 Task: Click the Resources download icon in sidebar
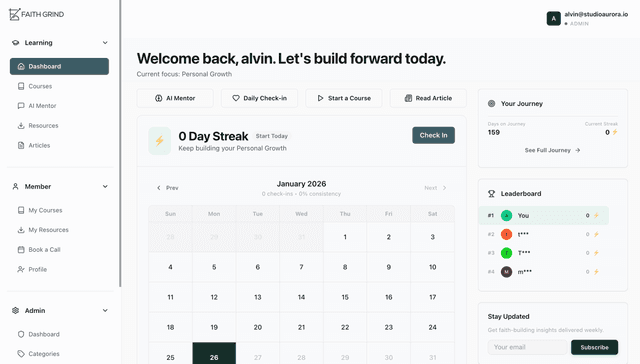(x=21, y=126)
